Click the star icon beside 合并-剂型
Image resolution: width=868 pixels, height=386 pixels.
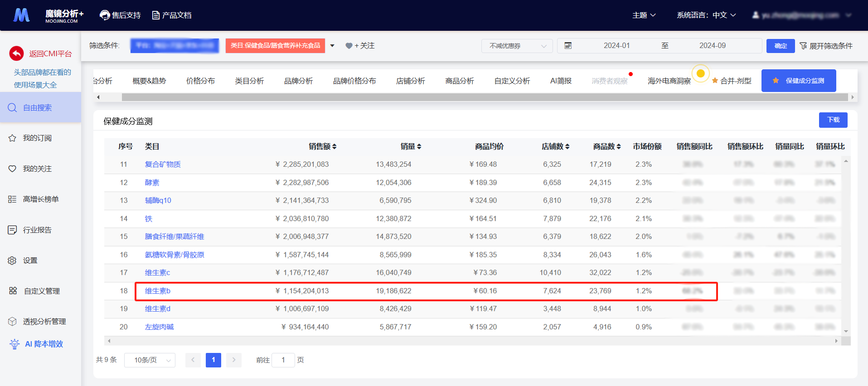point(715,81)
